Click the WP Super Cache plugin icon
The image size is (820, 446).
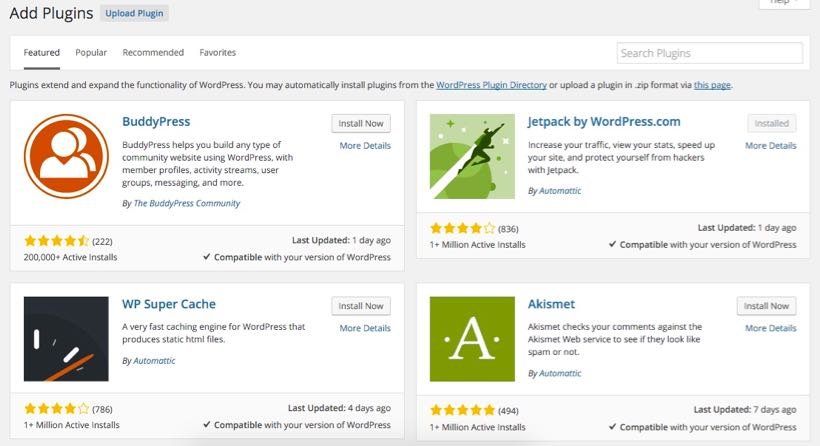66,339
